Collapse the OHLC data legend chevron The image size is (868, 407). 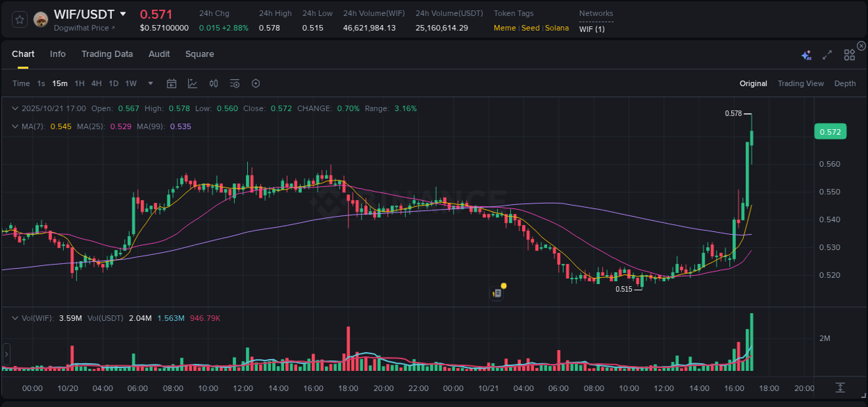[15, 108]
